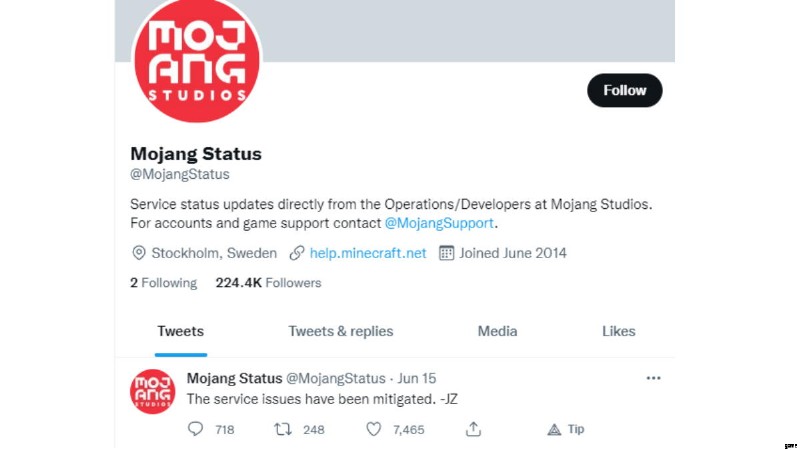This screenshot has width=800, height=450.
Task: Click the grey profile header banner
Action: (459, 31)
